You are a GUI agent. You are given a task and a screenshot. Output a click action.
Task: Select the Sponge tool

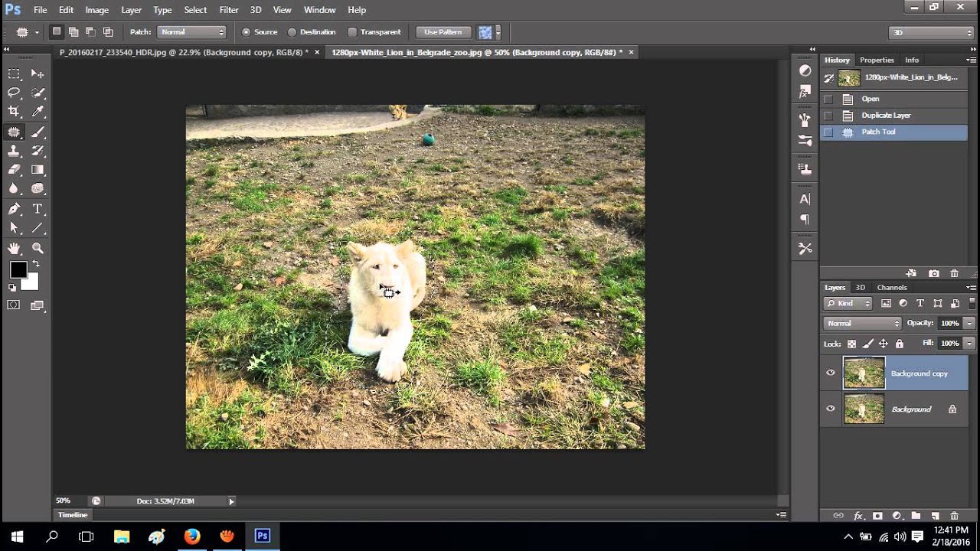(x=38, y=189)
